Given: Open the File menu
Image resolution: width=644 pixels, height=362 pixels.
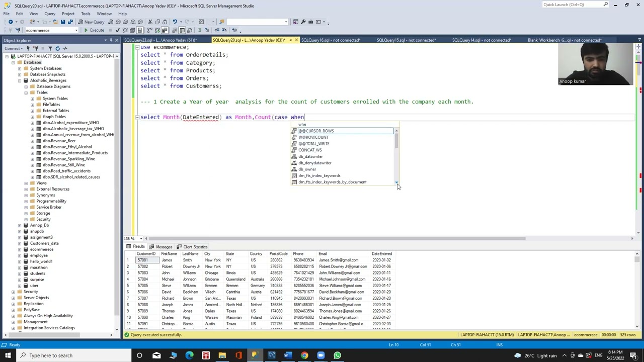Looking at the screenshot, I should tap(7, 14).
